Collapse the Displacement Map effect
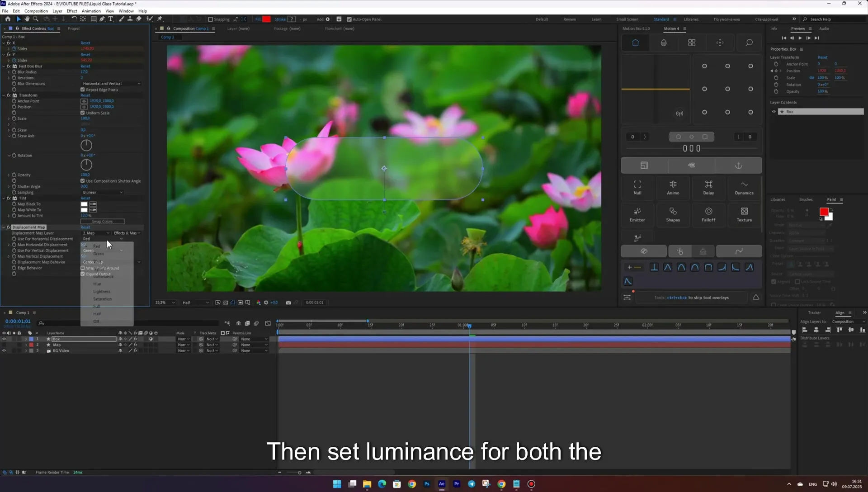 pyautogui.click(x=4, y=227)
